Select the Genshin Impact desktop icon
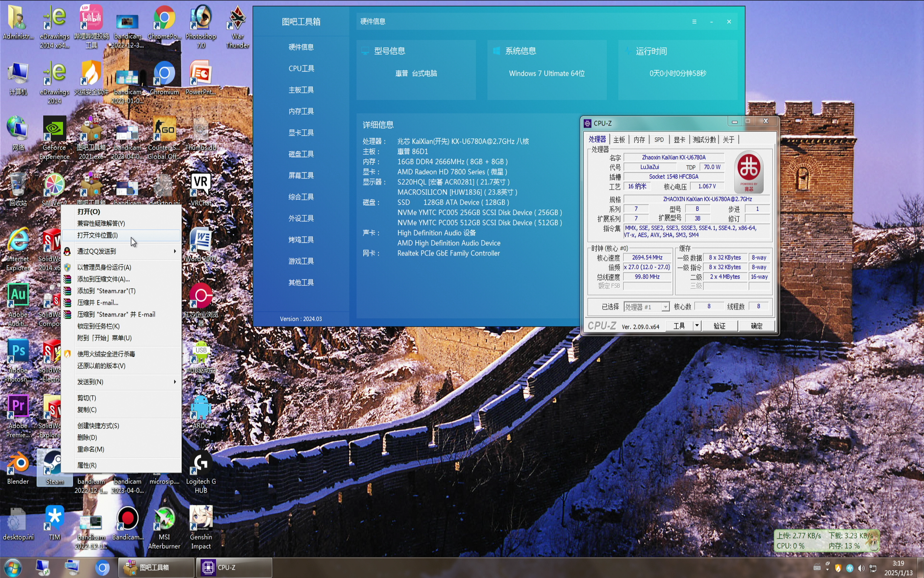This screenshot has width=924, height=578. pyautogui.click(x=201, y=527)
